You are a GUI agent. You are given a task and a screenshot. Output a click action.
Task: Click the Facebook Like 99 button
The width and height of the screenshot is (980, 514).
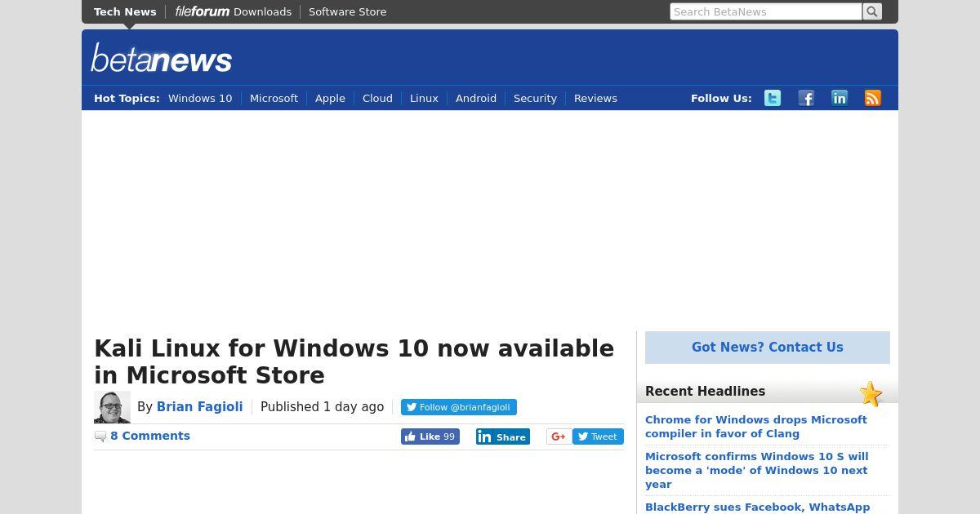[430, 436]
